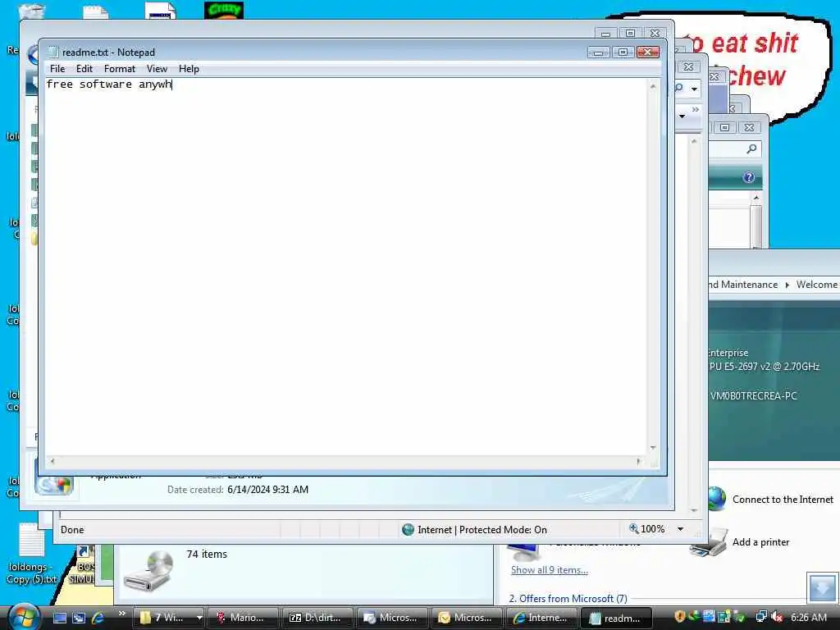Screen dimensions: 840x630
Task: Click the 74 items text in Explorer
Action: (207, 554)
